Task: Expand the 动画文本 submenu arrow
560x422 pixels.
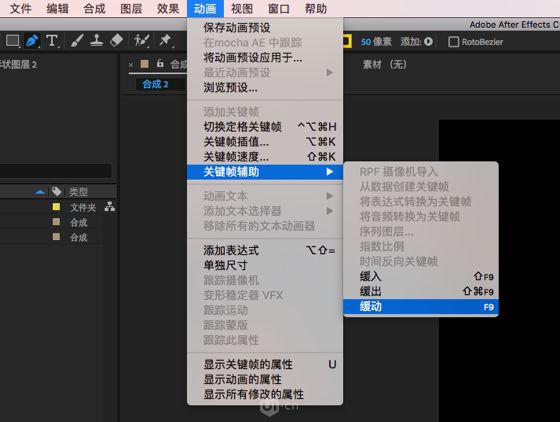Action: pyautogui.click(x=330, y=196)
